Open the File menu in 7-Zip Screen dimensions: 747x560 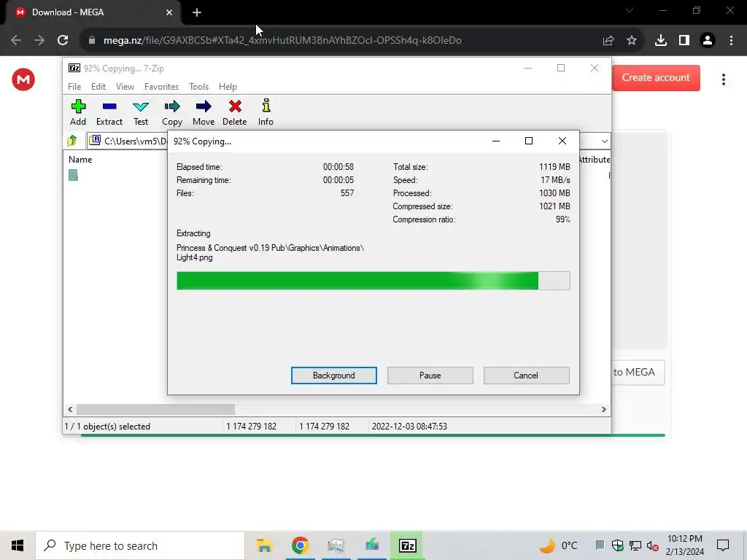coord(74,87)
